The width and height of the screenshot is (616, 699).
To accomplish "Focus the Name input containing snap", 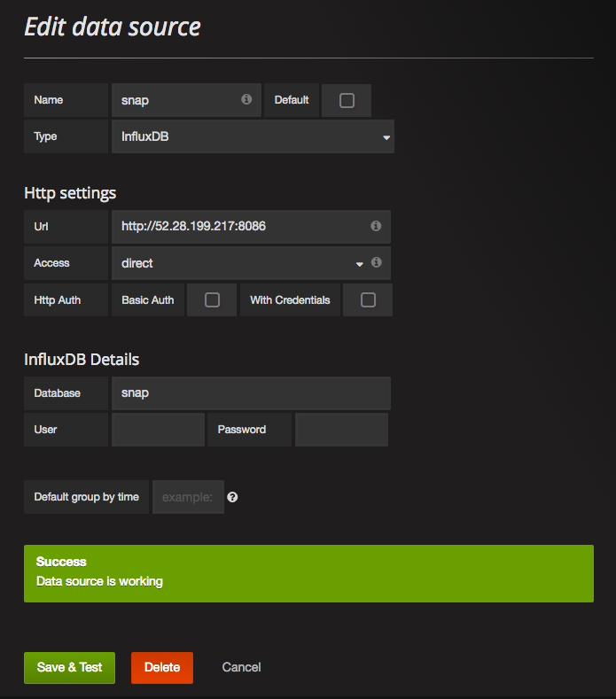I will [x=177, y=100].
